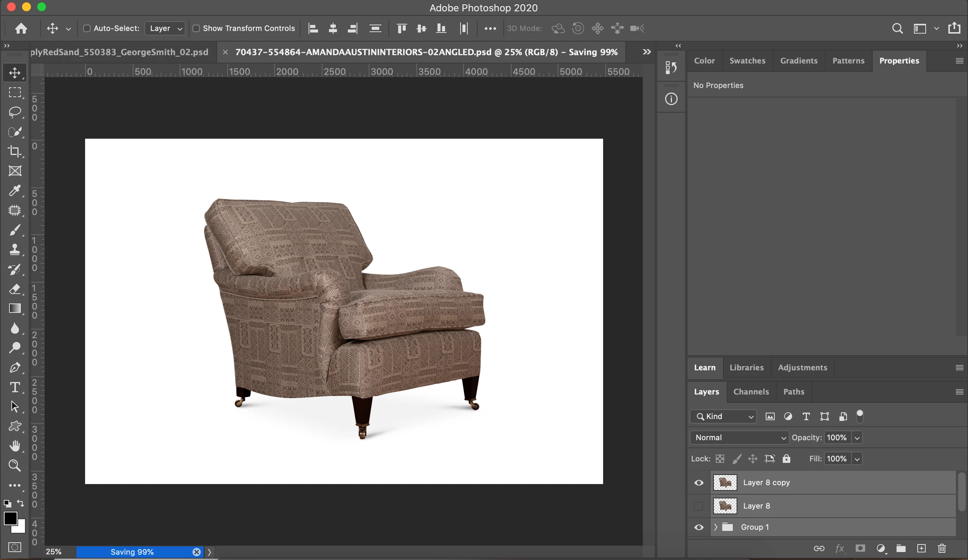Click the Search button in options bar

[x=897, y=28]
